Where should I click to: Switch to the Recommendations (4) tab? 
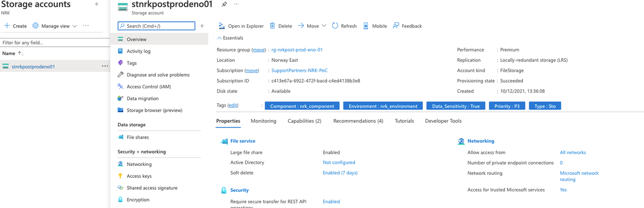coord(358,121)
